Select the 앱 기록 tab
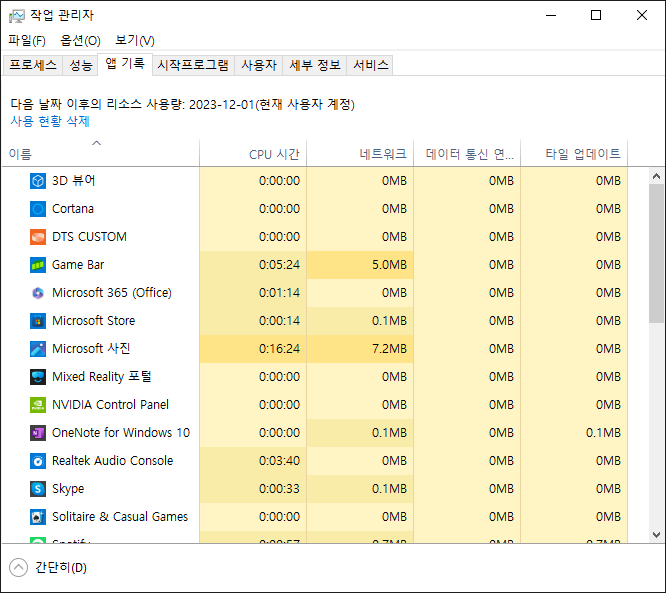 (x=125, y=64)
